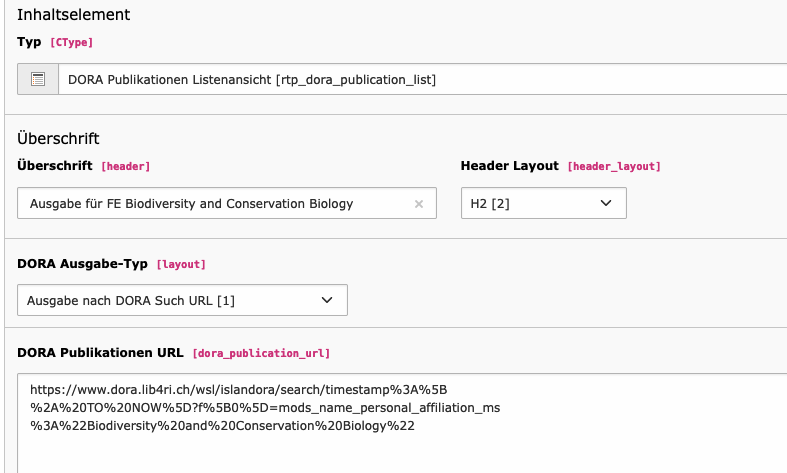Focus the Ausgabe für FE Biodiversity header input

(227, 203)
